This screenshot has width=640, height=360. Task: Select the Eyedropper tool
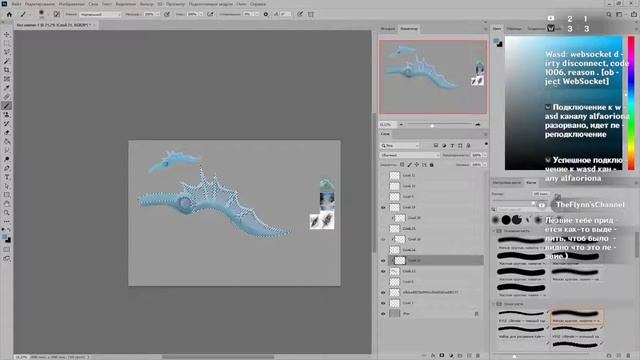tap(7, 88)
